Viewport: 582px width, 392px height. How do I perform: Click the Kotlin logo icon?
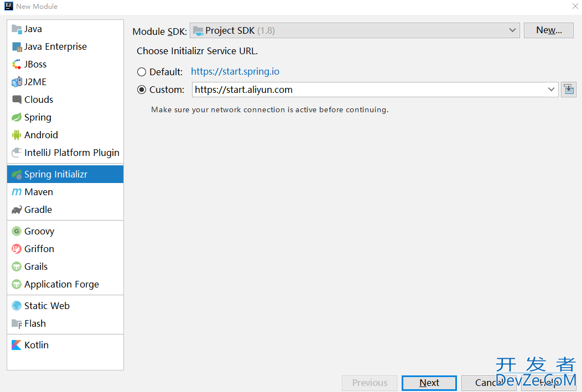pyautogui.click(x=17, y=345)
